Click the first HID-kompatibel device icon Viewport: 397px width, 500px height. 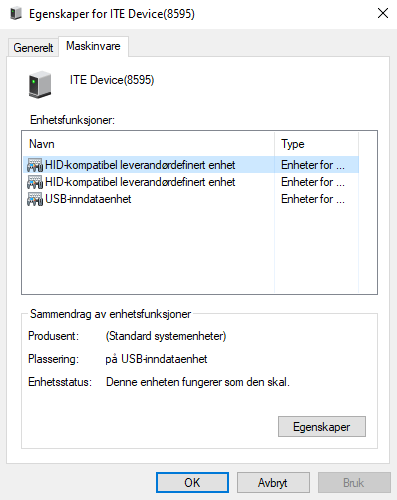(35, 165)
